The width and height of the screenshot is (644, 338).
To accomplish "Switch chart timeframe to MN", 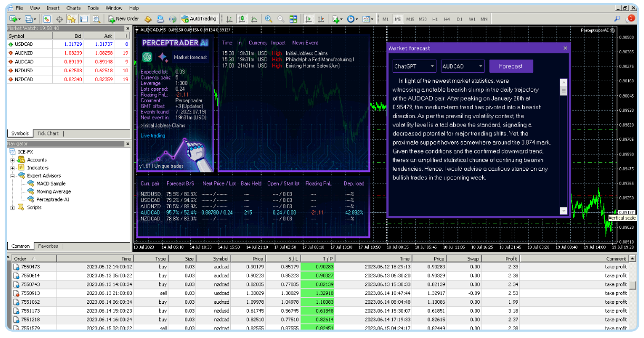I will (x=484, y=19).
